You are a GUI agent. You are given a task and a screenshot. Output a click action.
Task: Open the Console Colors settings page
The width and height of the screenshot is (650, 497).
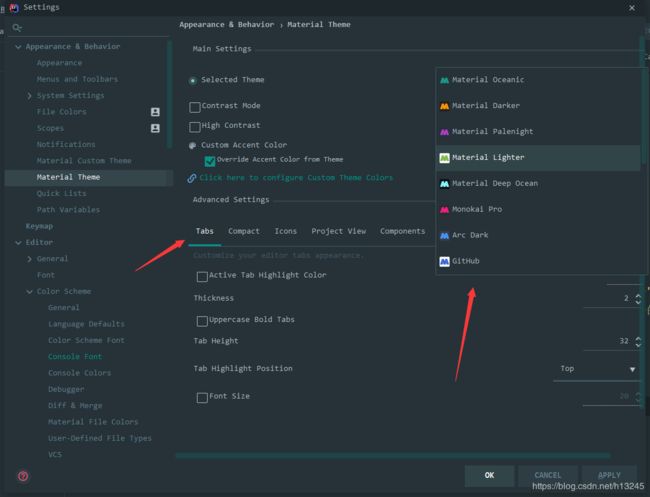pos(80,373)
